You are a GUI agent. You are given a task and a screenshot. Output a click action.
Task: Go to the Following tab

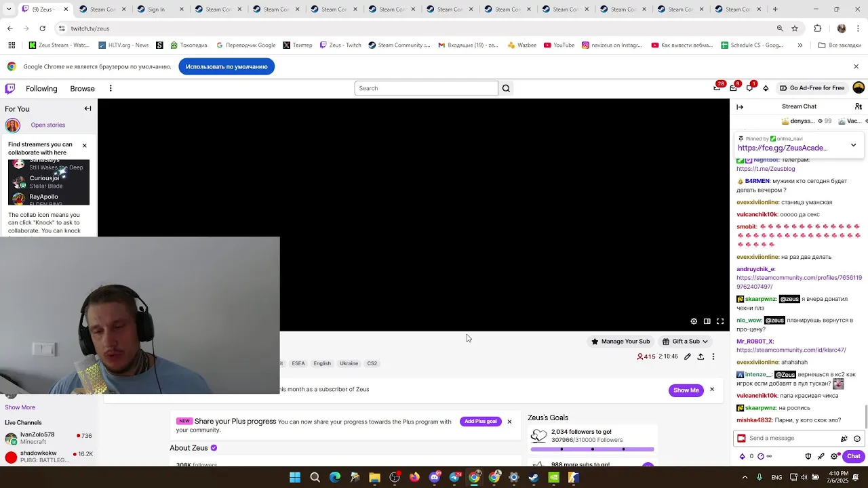pos(41,89)
